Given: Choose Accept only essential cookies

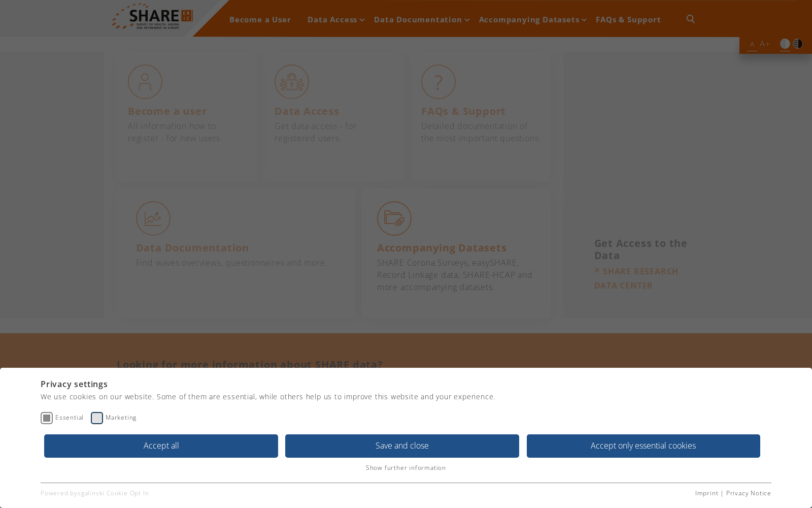Looking at the screenshot, I should [644, 446].
